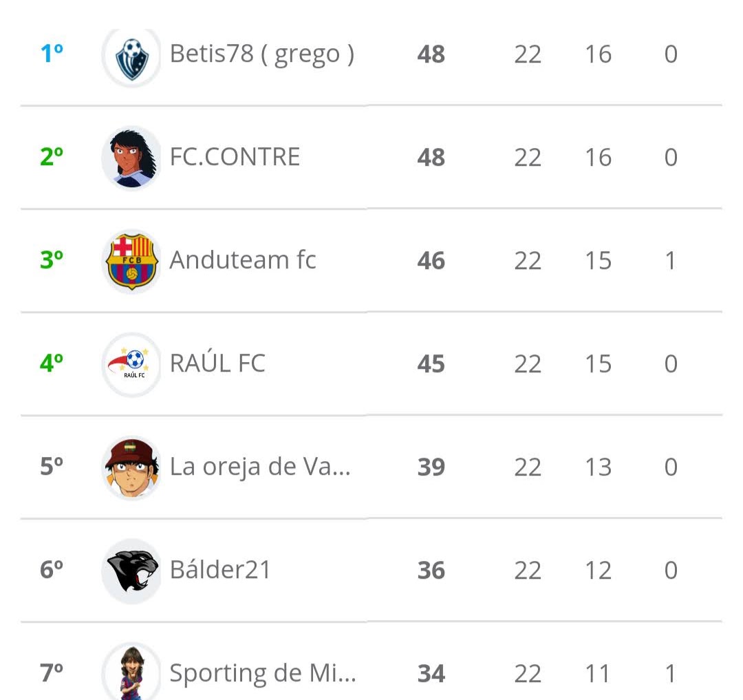The width and height of the screenshot is (743, 700).
Task: Open the Betis78 soccer ball shield avatar
Action: point(131,57)
